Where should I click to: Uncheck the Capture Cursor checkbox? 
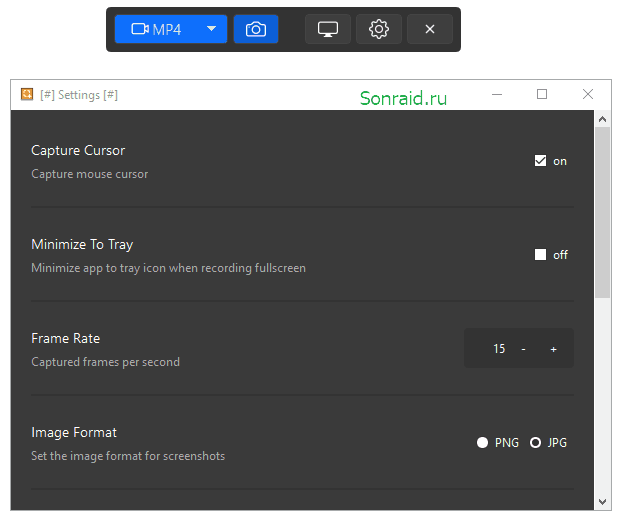[x=540, y=161]
